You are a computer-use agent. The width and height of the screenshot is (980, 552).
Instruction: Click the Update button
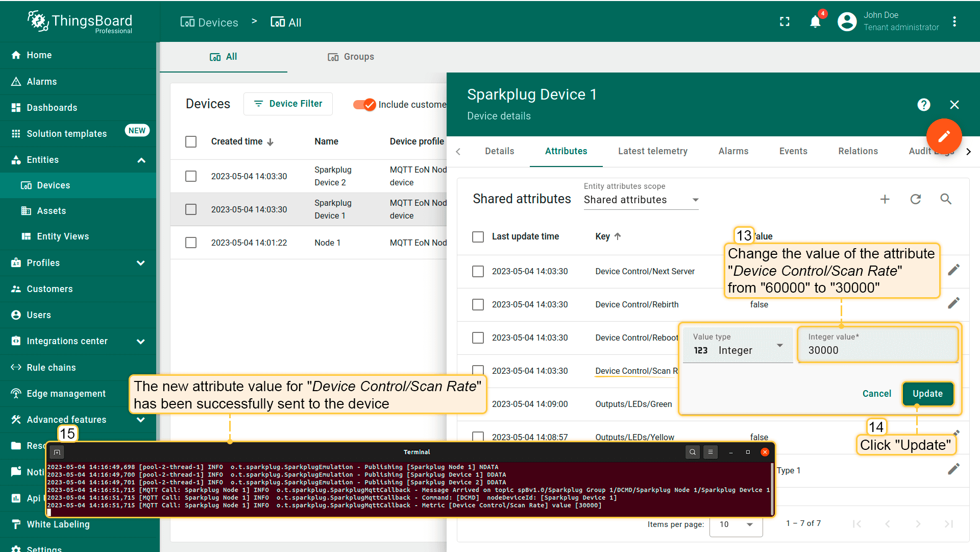tap(927, 394)
